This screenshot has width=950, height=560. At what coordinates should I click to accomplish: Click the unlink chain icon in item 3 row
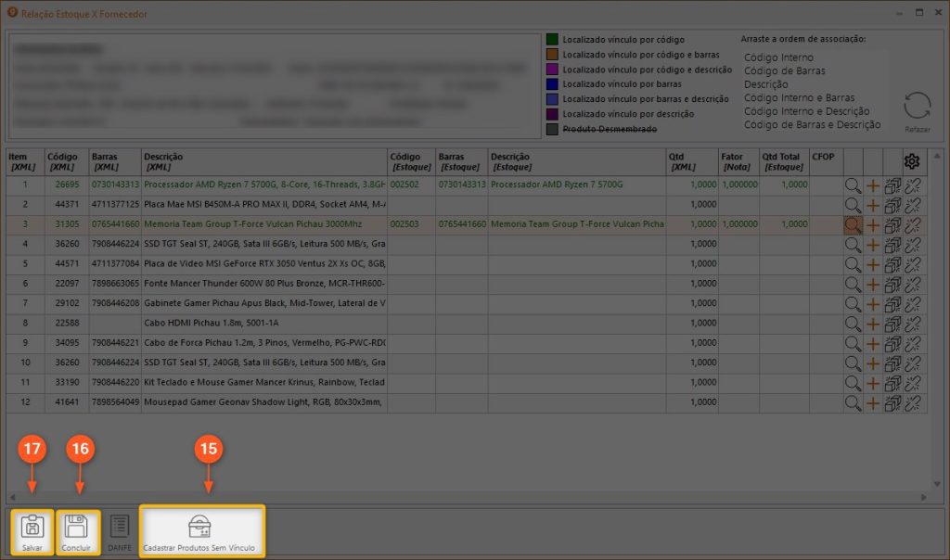click(912, 224)
